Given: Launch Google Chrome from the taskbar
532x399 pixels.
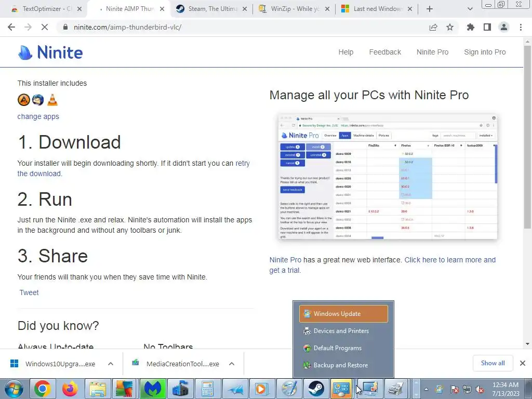Looking at the screenshot, I should click(x=43, y=389).
